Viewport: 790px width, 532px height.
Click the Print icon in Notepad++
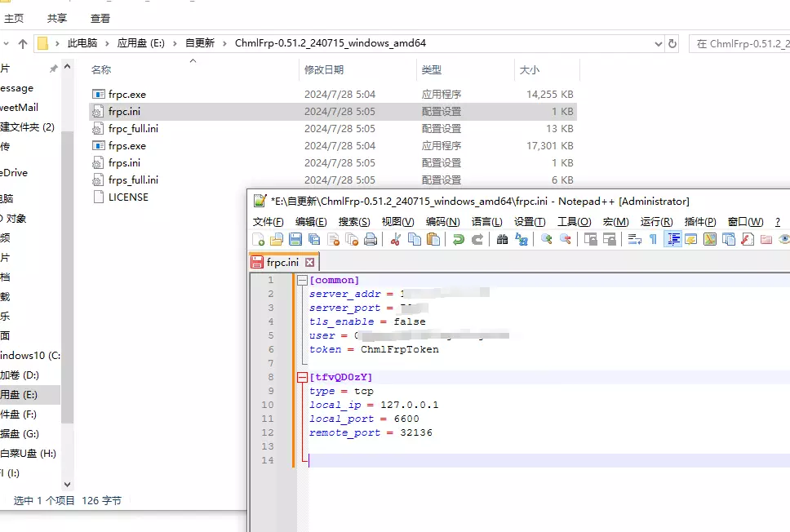pos(371,239)
